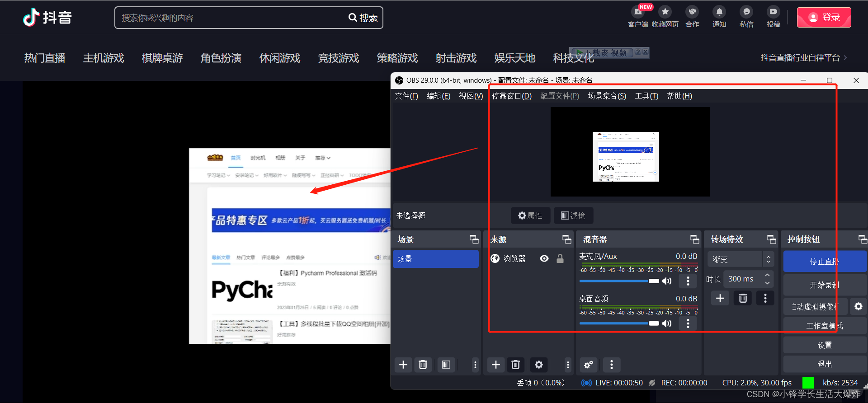The width and height of the screenshot is (868, 403).
Task: Select the 场景 scene item
Action: click(436, 259)
